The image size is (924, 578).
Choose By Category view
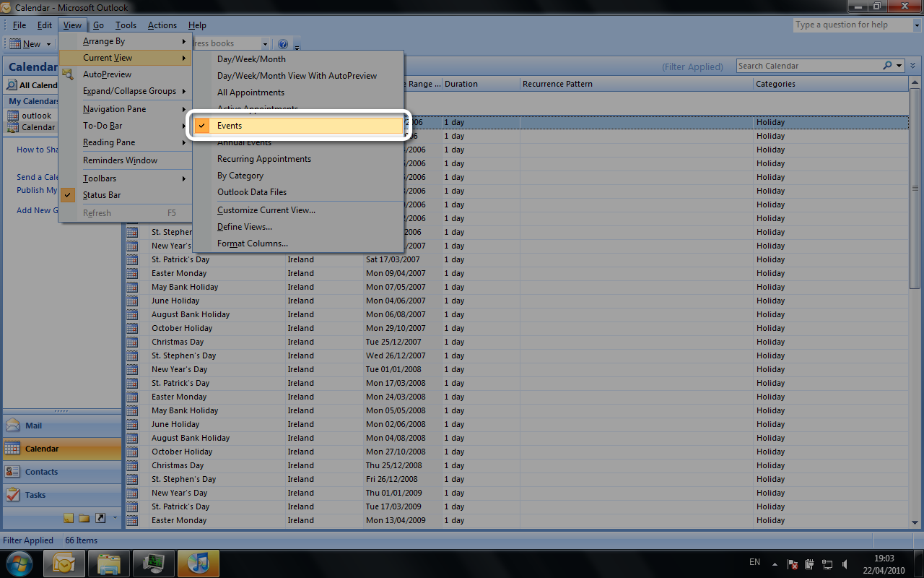(299, 176)
